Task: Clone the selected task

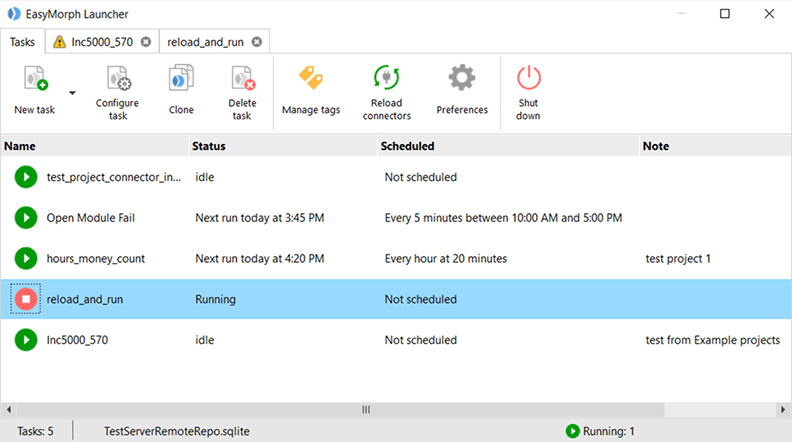Action: 181,91
